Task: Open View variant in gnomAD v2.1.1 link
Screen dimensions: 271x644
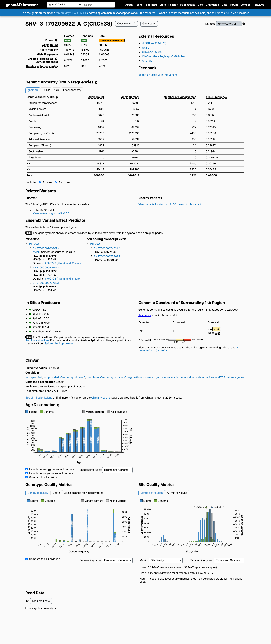Action: (x=51, y=213)
